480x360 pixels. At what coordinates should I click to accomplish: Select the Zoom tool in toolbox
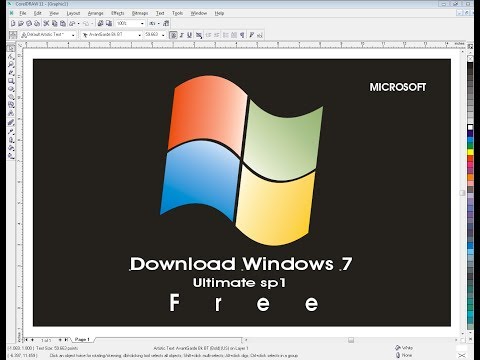(11, 65)
